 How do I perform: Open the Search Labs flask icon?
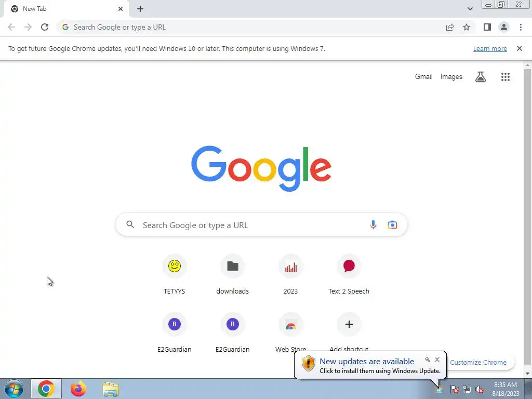(x=481, y=77)
